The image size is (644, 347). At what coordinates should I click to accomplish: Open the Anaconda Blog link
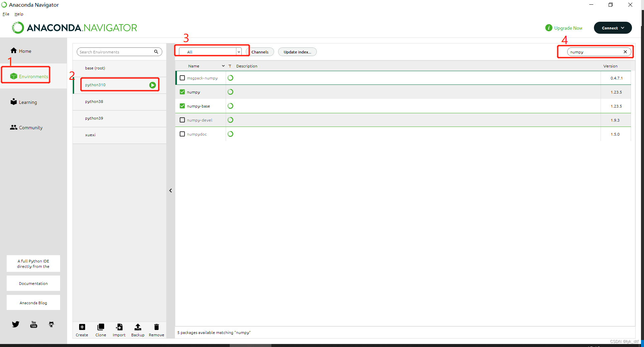click(33, 303)
